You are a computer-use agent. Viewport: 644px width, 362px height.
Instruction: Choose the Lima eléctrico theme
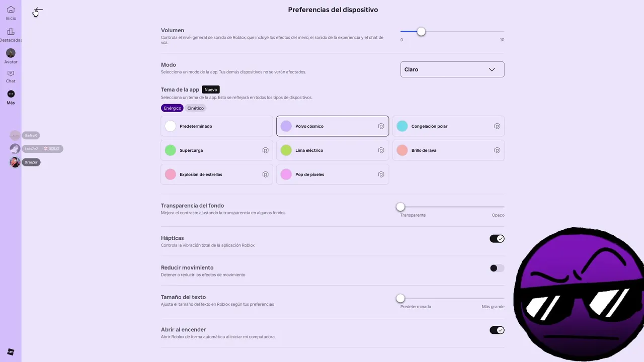click(333, 150)
